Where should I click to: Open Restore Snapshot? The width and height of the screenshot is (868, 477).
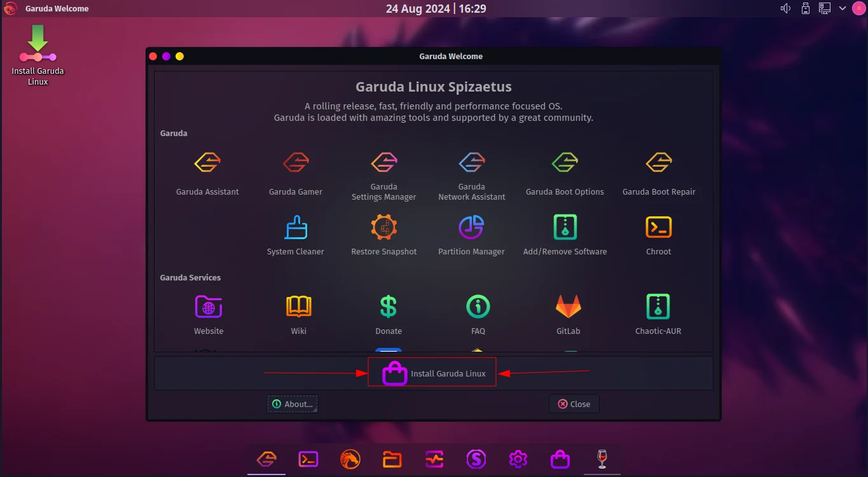click(x=384, y=235)
